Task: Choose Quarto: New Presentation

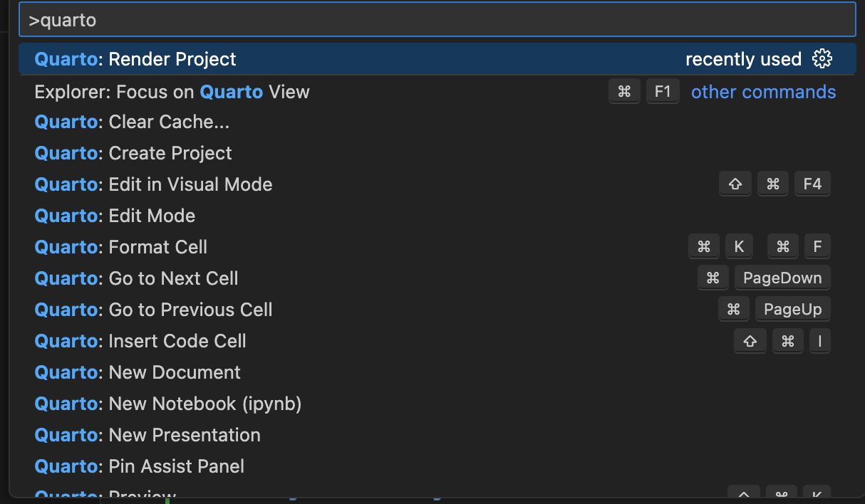Action: pos(437,436)
